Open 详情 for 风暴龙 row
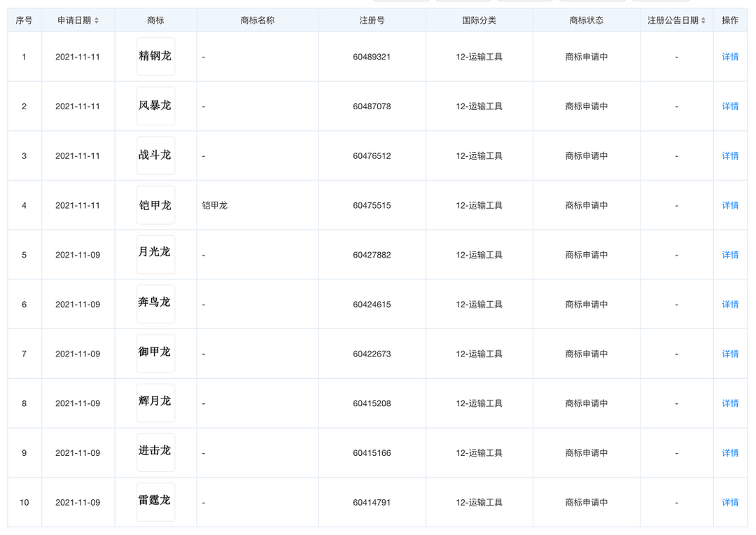The image size is (756, 535). pos(730,106)
